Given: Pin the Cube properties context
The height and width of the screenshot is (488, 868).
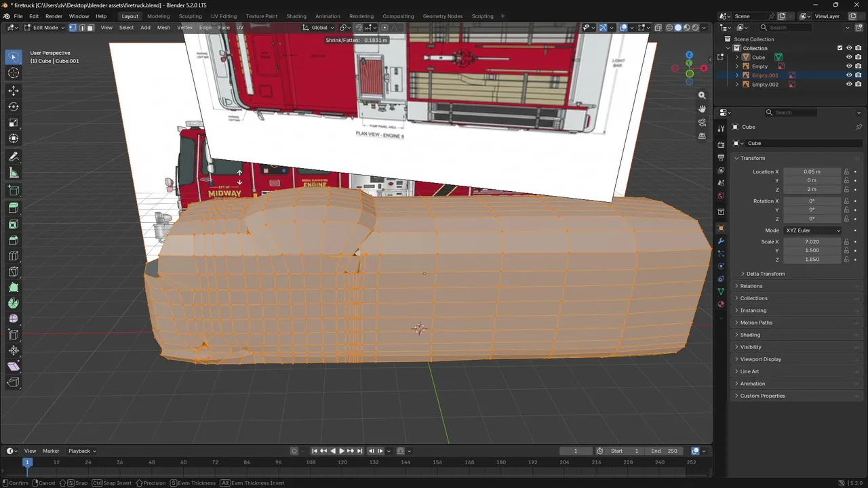Looking at the screenshot, I should (859, 127).
